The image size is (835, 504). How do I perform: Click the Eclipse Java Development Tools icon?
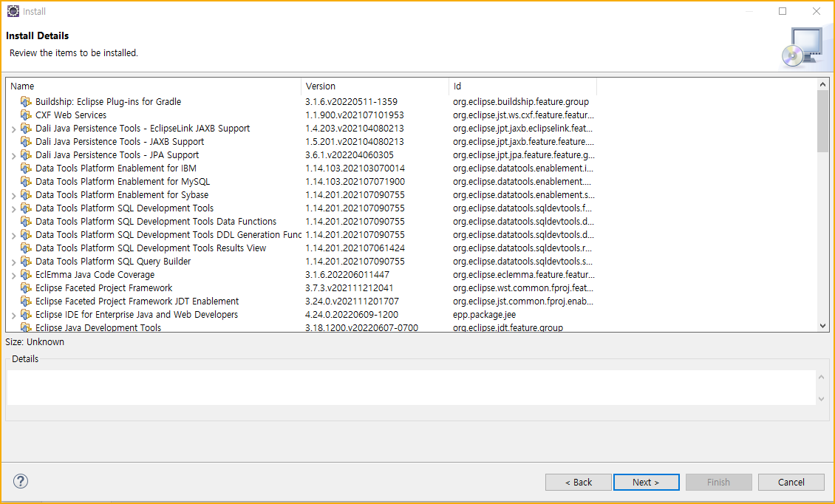pyautogui.click(x=26, y=327)
